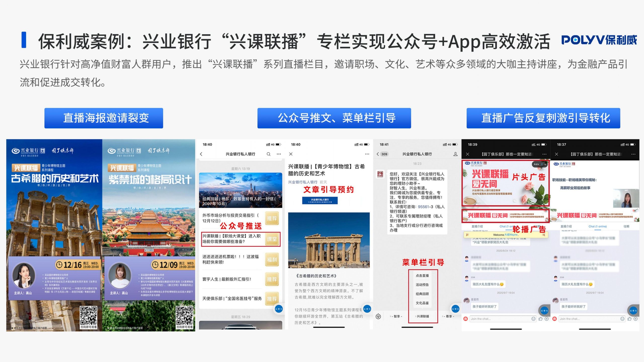Tap the plus icon in 18:39 livestream chat bar
Screen dimensions: 644x362
[x=547, y=319]
